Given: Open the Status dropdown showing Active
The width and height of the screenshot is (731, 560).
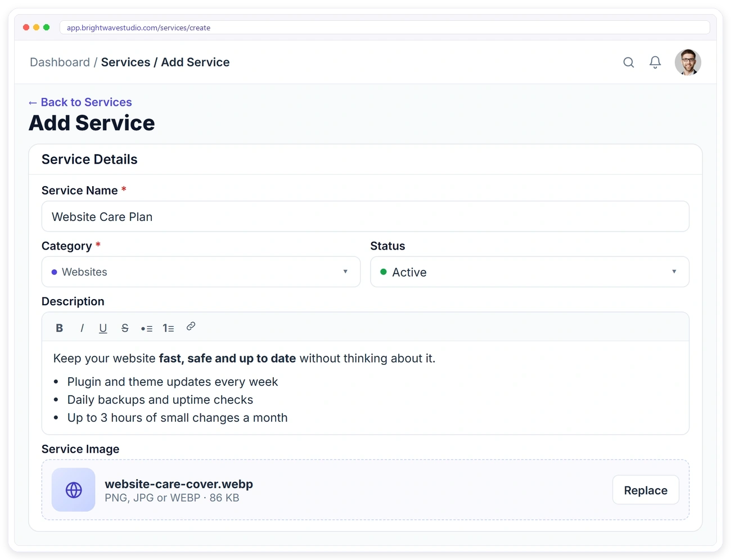Looking at the screenshot, I should pyautogui.click(x=530, y=272).
